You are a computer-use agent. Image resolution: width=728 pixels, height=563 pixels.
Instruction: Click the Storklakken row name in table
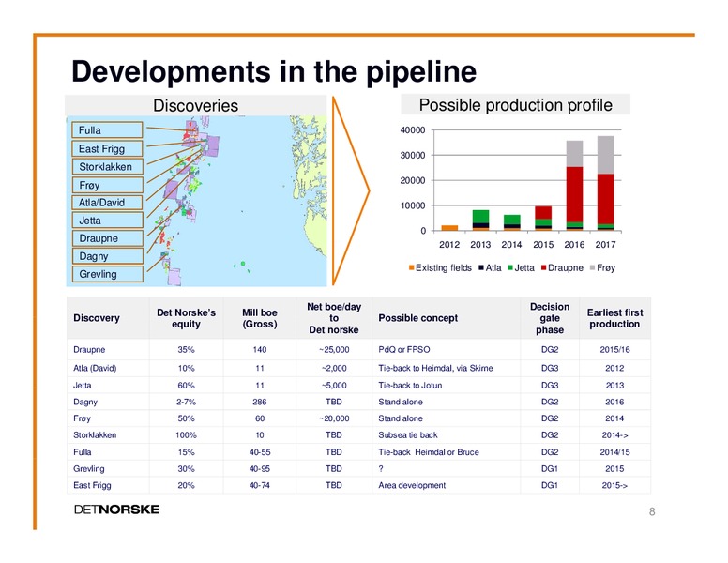95,435
